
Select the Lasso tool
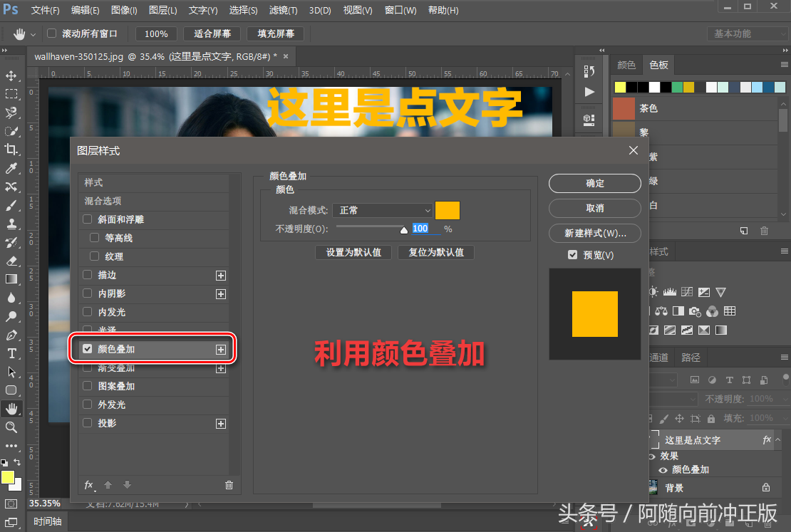11,113
